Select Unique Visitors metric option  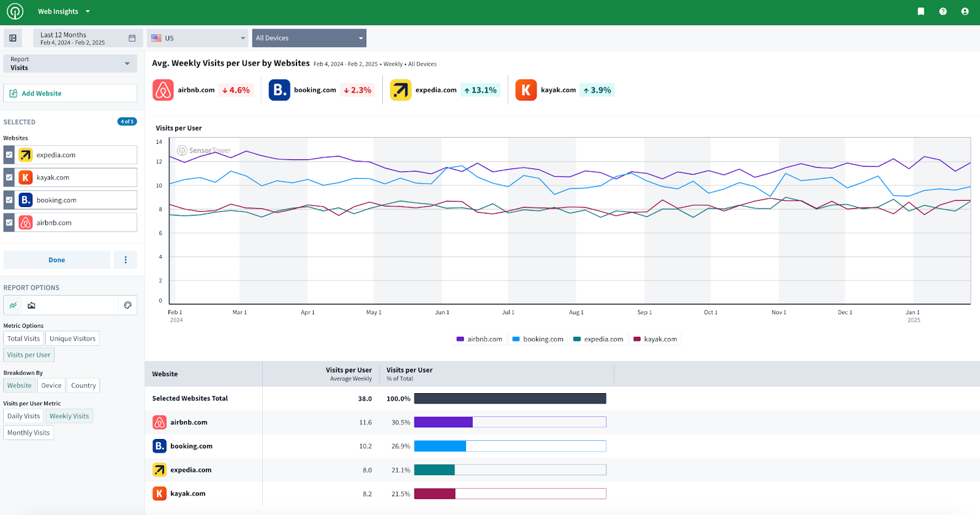(x=72, y=339)
